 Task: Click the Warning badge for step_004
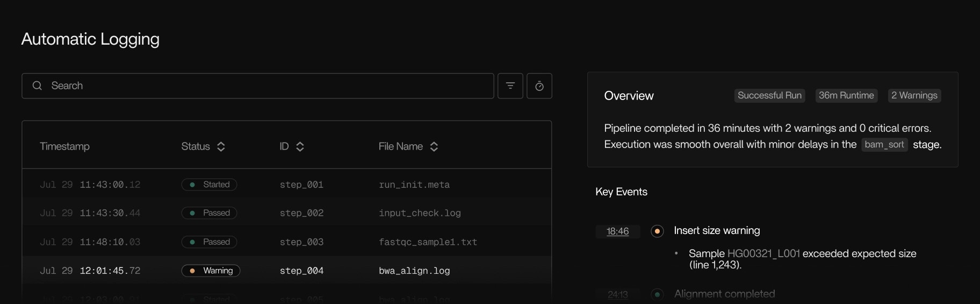pos(211,271)
